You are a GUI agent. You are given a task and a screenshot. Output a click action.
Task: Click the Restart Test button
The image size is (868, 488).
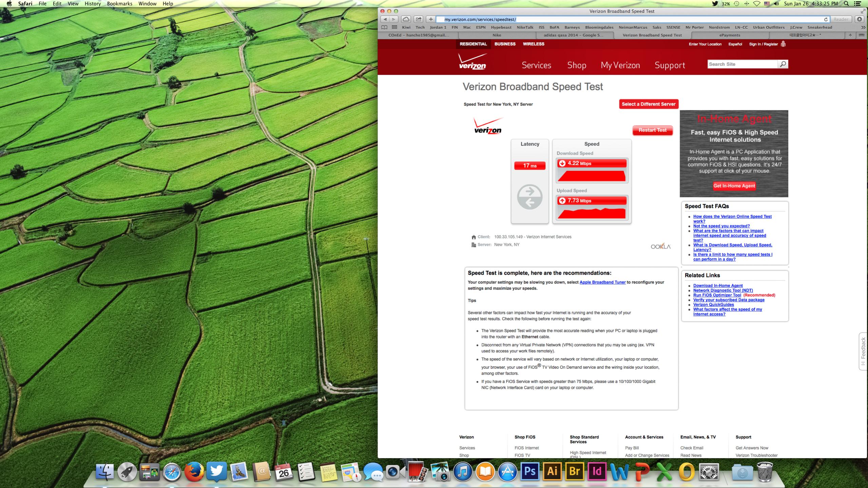pyautogui.click(x=653, y=130)
